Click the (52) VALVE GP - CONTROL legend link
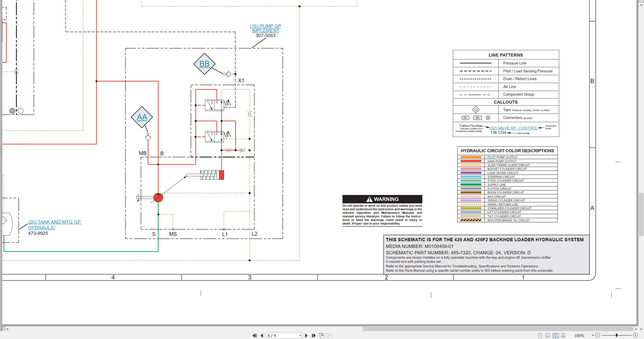644x339 pixels. tap(513, 128)
